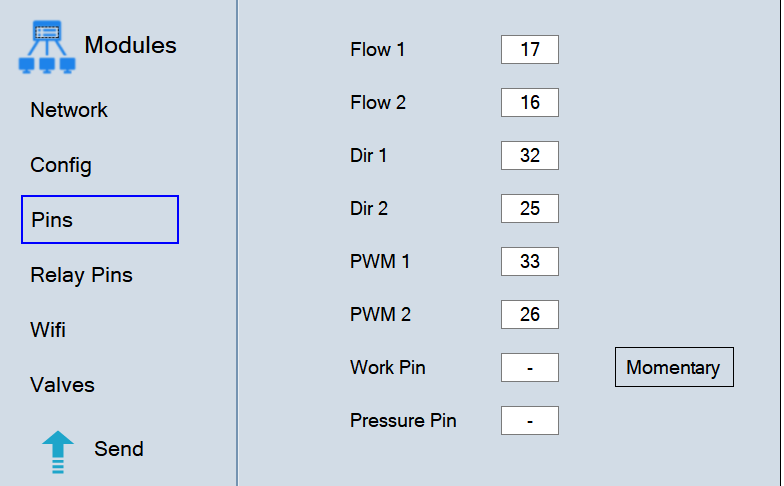The width and height of the screenshot is (784, 486).
Task: Open the Valves page
Action: [62, 385]
